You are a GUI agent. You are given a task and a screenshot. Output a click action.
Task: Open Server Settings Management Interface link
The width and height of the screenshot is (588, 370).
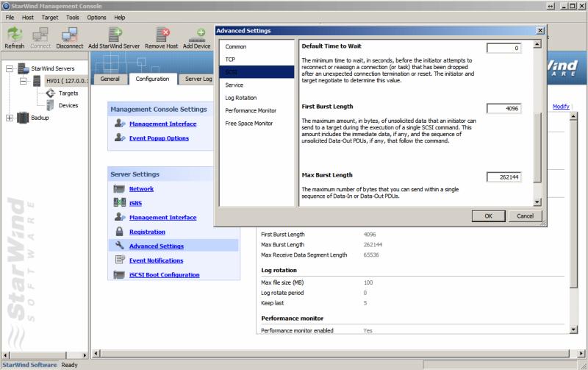[162, 217]
